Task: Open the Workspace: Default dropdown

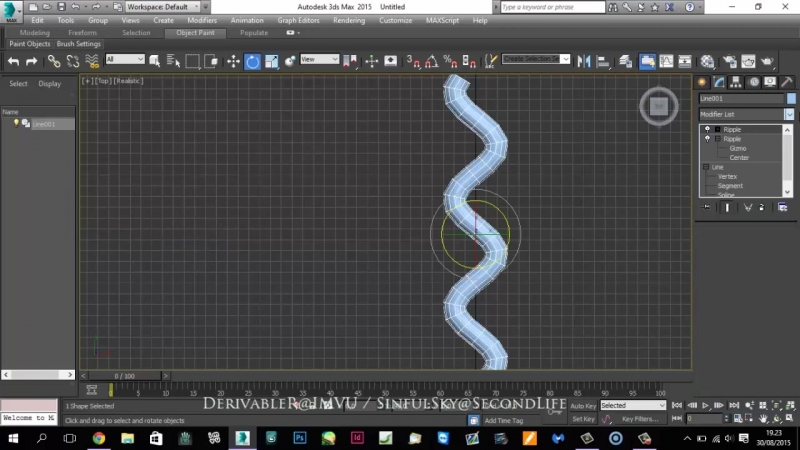Action: 160,7
